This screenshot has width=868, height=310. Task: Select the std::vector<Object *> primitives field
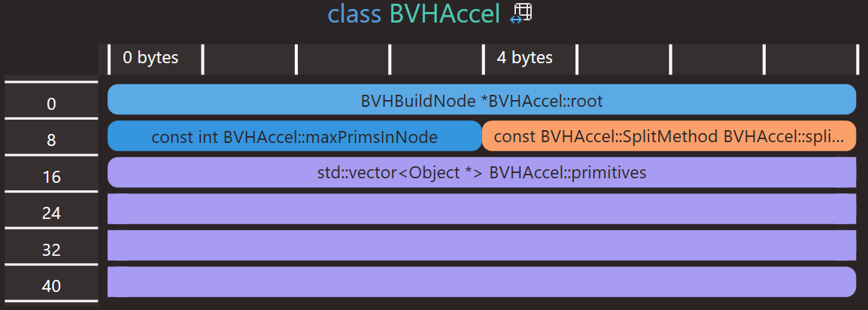(481, 173)
